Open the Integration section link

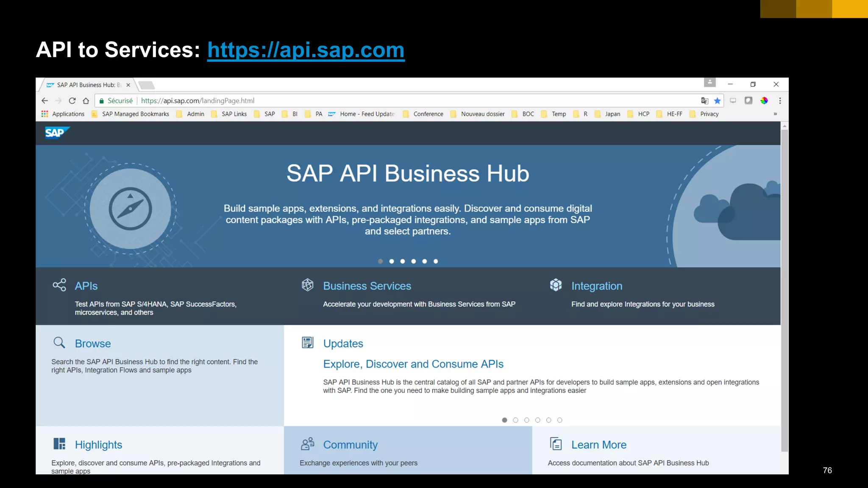597,286
